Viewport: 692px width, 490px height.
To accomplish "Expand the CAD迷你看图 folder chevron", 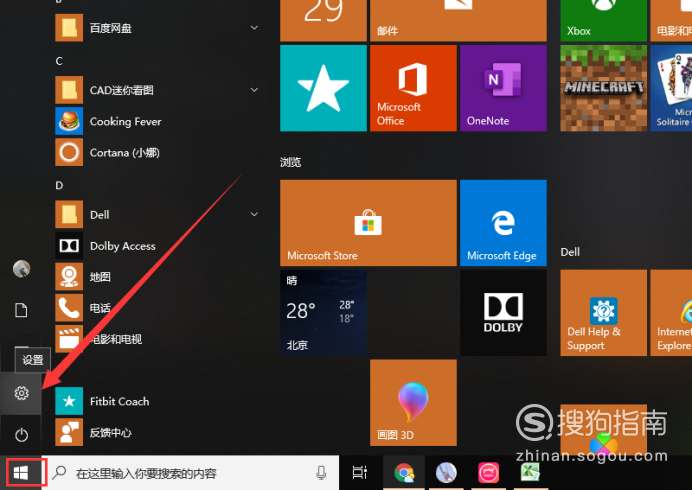I will (x=254, y=90).
